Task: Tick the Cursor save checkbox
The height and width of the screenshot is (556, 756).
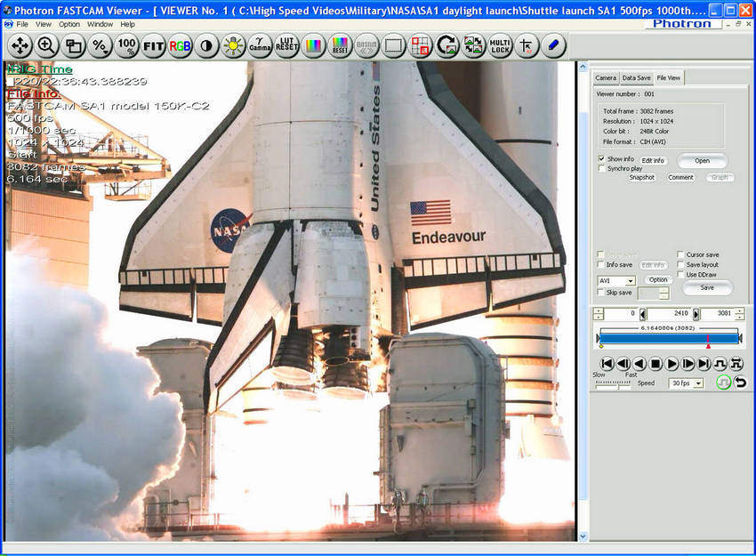Action: [680, 254]
